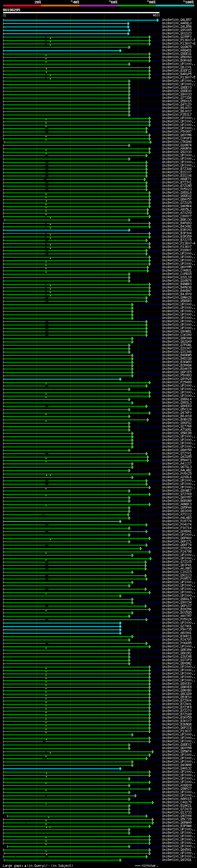Select hit label UniRef100_P13637
This screenshot has width=197, height=868.
click(x=177, y=731)
